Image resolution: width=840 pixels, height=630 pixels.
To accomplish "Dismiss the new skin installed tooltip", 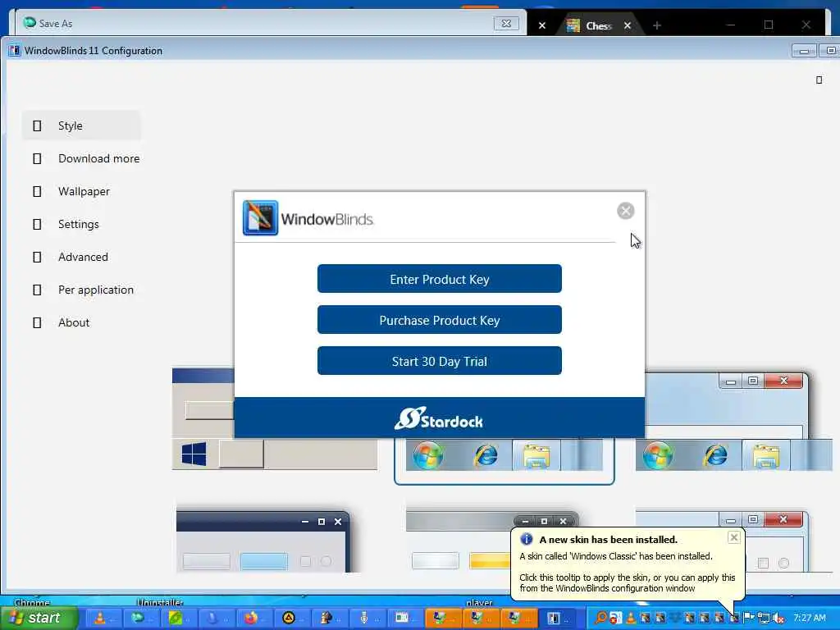I will pos(734,537).
